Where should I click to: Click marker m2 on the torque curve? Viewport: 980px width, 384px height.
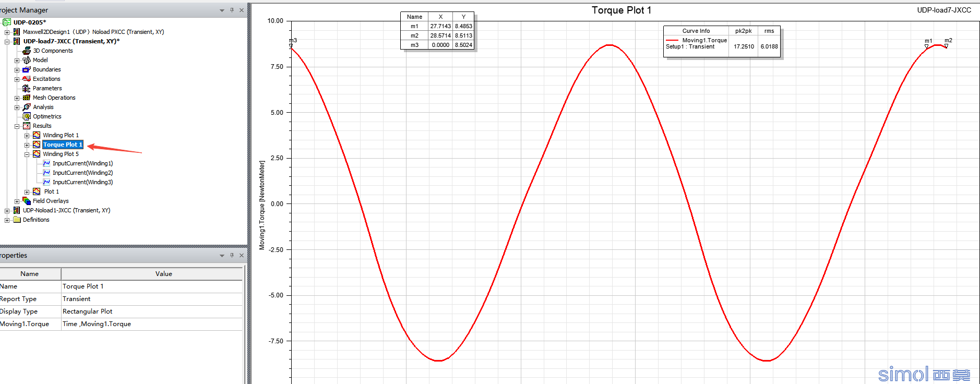click(946, 45)
